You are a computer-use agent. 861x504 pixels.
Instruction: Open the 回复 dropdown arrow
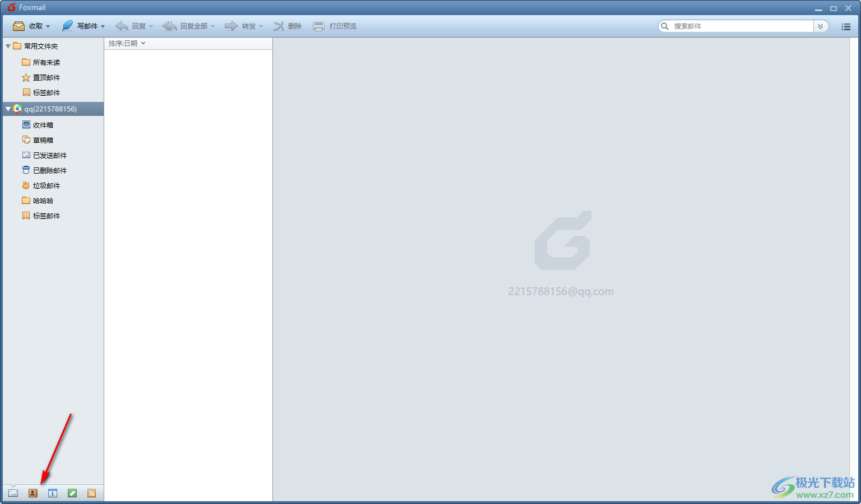[x=151, y=26]
